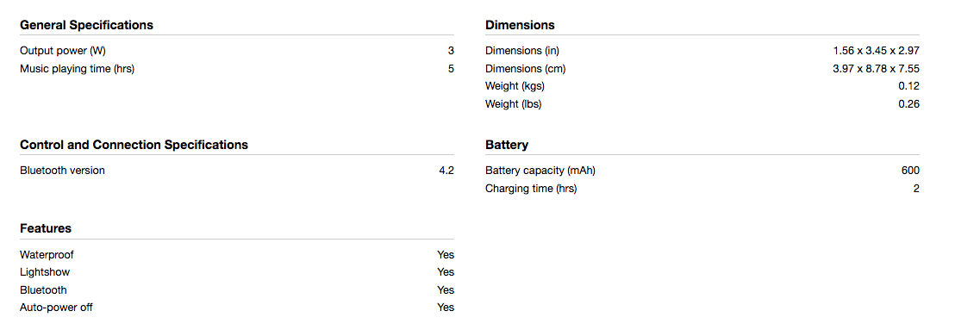Click the Features section heading
Viewport: 980px width, 336px height.
pyautogui.click(x=46, y=228)
